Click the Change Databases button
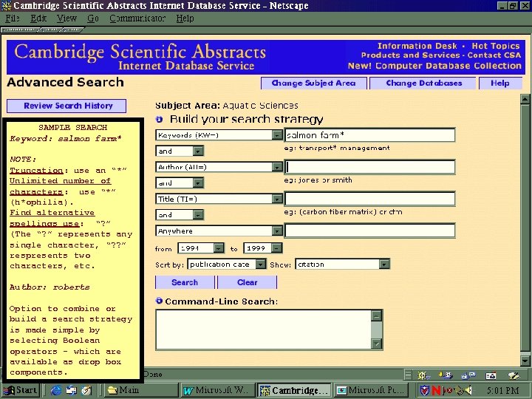532x399 pixels. coord(424,83)
